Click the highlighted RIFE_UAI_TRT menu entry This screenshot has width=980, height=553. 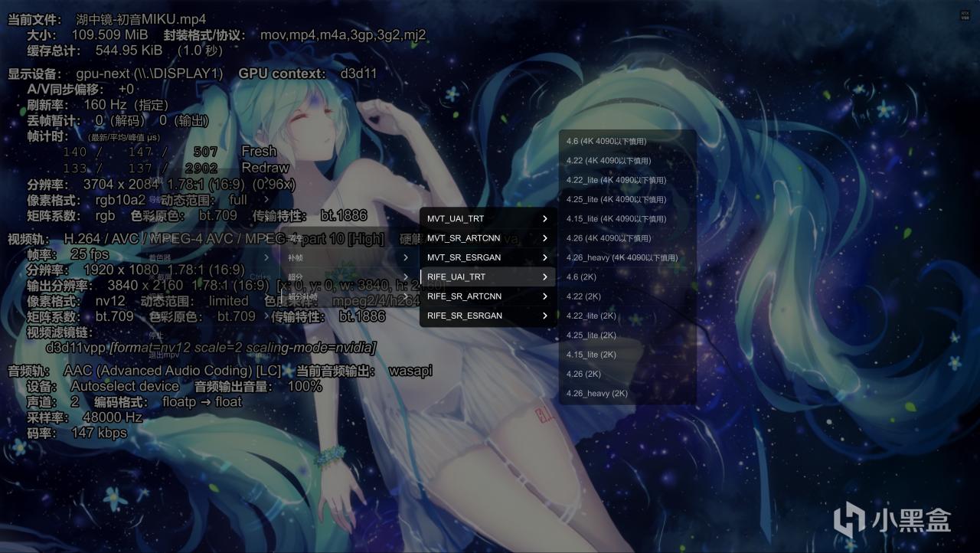coord(488,277)
